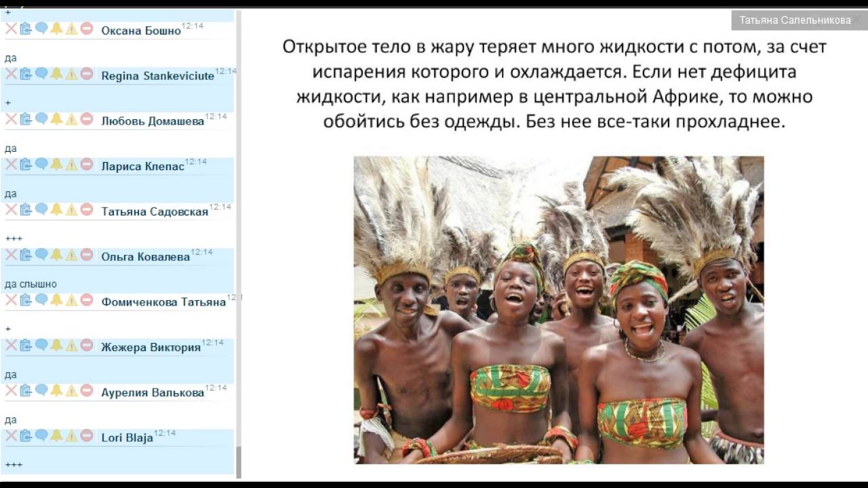Click speech bubble beside Татьяна Садовская
This screenshot has width=868, height=488.
click(x=41, y=209)
